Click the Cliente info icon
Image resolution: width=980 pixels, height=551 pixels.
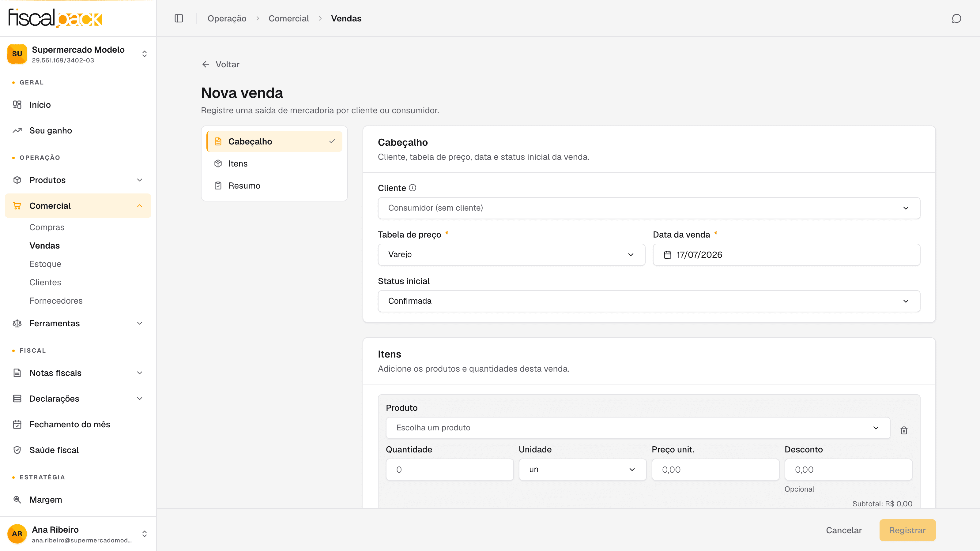coord(413,187)
